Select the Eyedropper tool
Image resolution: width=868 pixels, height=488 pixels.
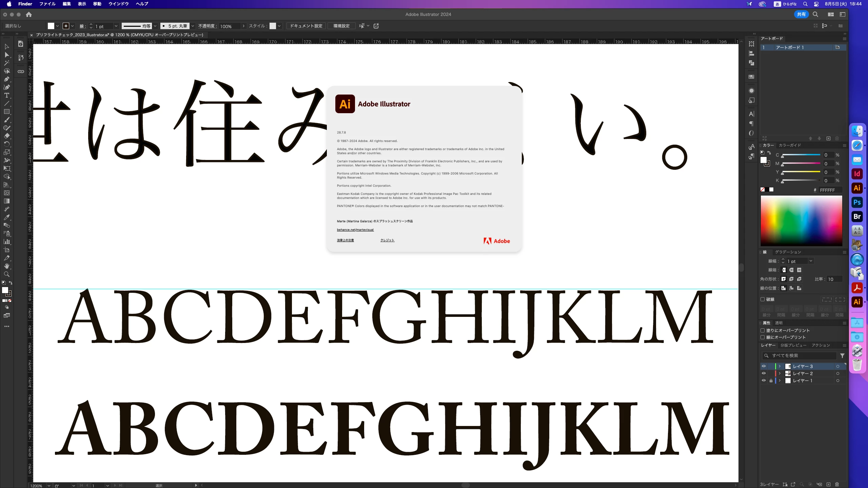click(x=6, y=217)
